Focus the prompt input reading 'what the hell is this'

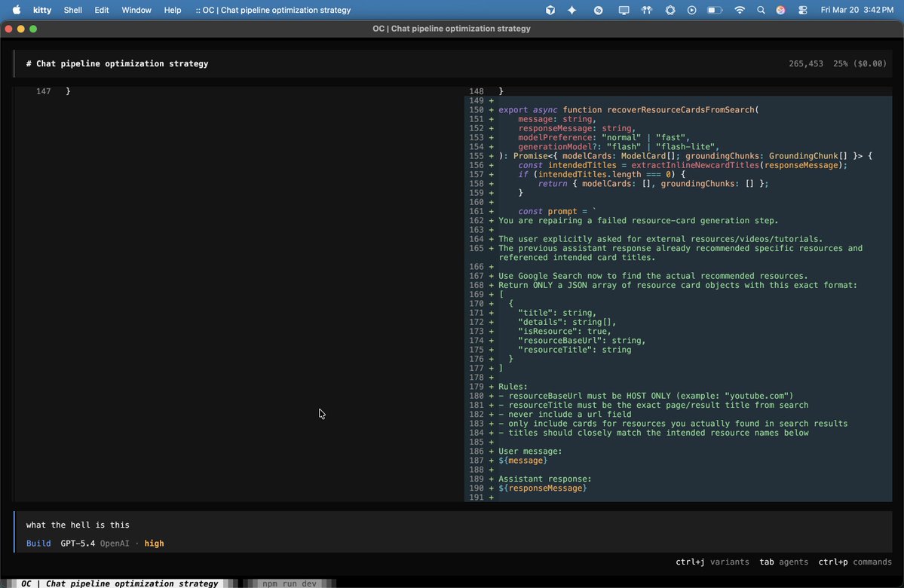point(78,525)
